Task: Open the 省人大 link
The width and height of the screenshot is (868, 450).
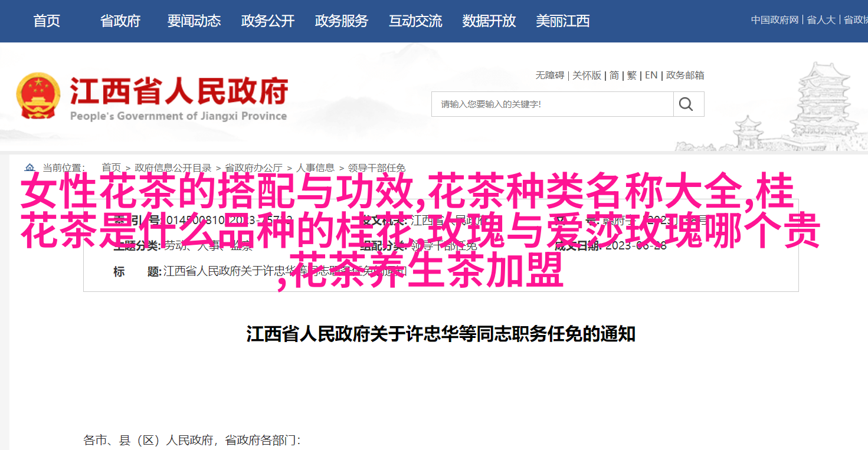Action: 821,20
